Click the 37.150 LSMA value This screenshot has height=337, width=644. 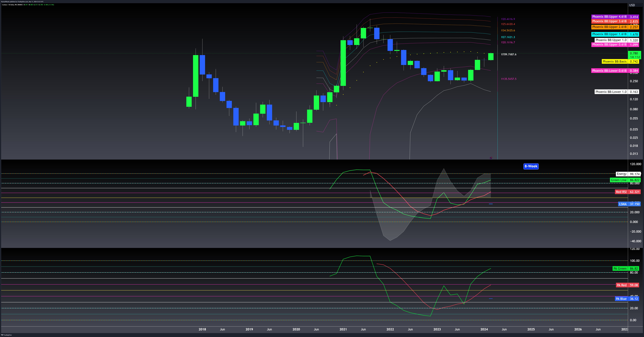[x=634, y=204]
